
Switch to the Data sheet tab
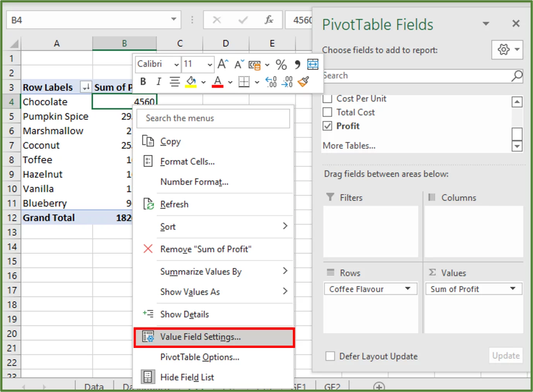[94, 386]
